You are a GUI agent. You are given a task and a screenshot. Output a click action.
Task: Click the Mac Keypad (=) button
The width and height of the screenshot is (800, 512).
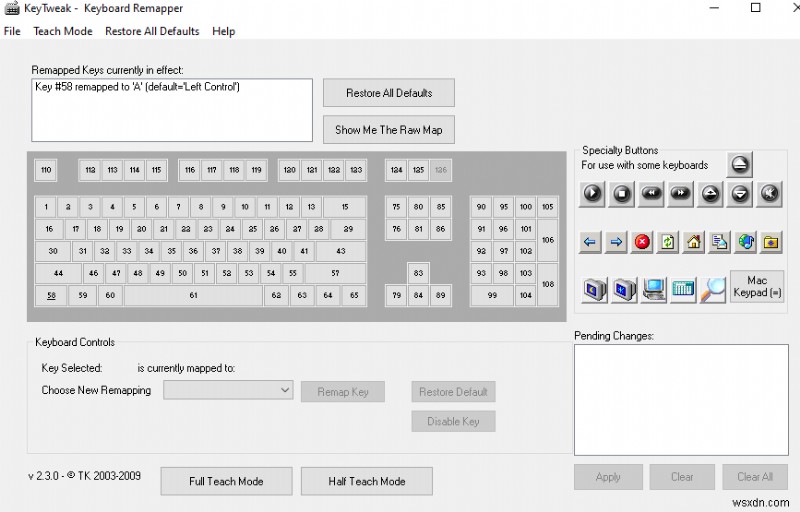757,287
